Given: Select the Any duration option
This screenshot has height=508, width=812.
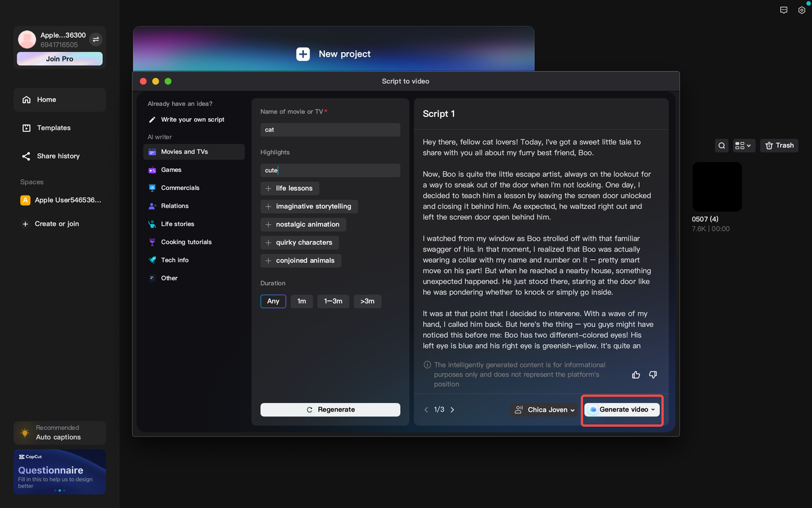Looking at the screenshot, I should tap(273, 301).
